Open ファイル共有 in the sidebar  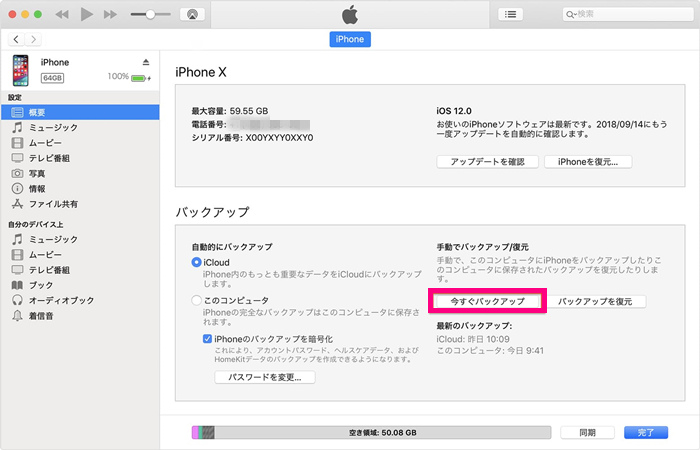tap(80, 204)
